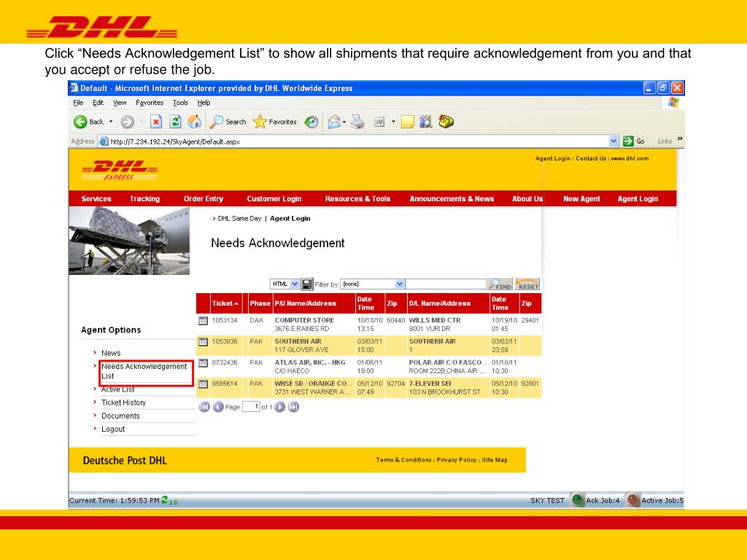Click the yellow note toolbar icon
The height and width of the screenshot is (560, 747).
[407, 122]
